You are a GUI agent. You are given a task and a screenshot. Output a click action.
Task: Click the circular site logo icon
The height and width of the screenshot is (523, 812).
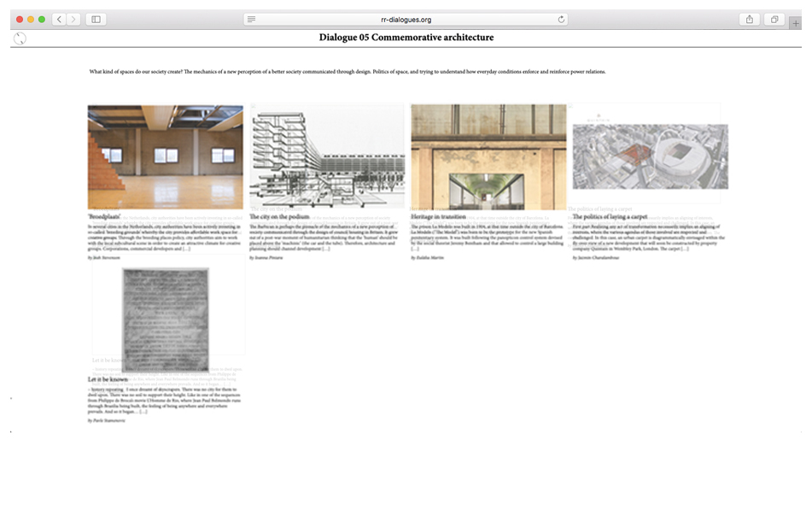tap(20, 38)
